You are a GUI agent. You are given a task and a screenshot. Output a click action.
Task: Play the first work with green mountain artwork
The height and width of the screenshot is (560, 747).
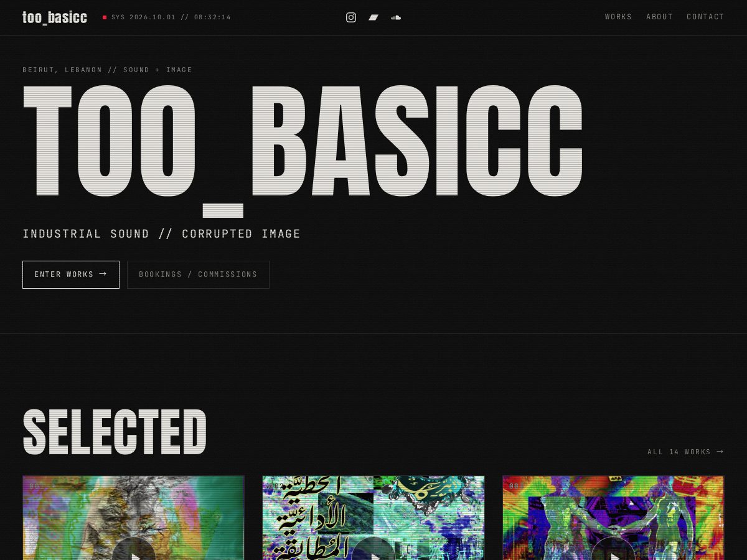[x=134, y=555]
